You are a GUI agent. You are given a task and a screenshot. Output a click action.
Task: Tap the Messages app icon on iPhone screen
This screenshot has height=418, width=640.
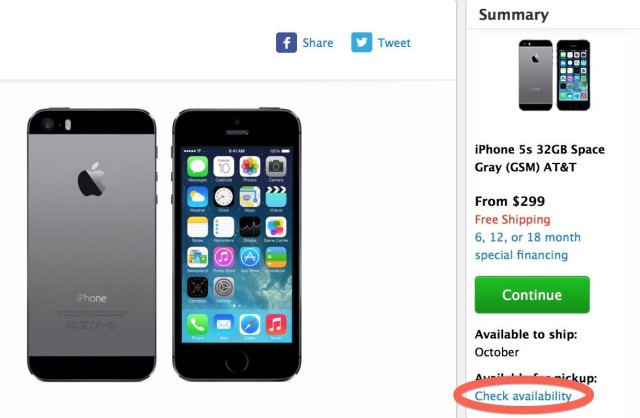click(198, 167)
